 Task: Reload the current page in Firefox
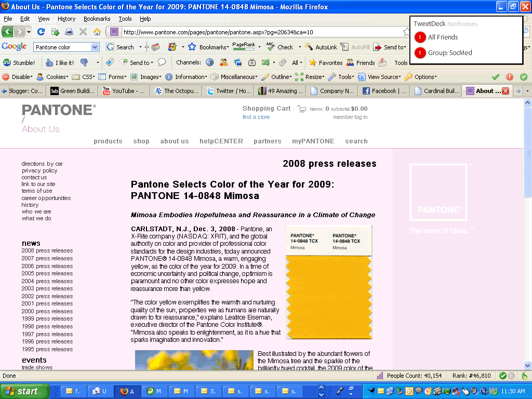click(41, 32)
